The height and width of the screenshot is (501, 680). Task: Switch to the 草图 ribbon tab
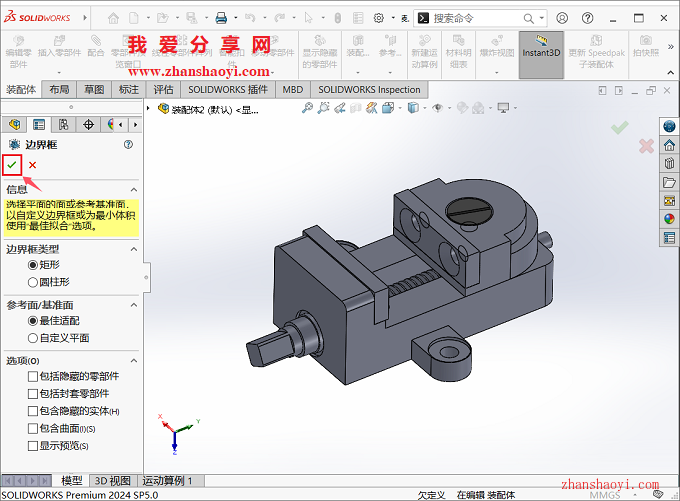[x=93, y=89]
